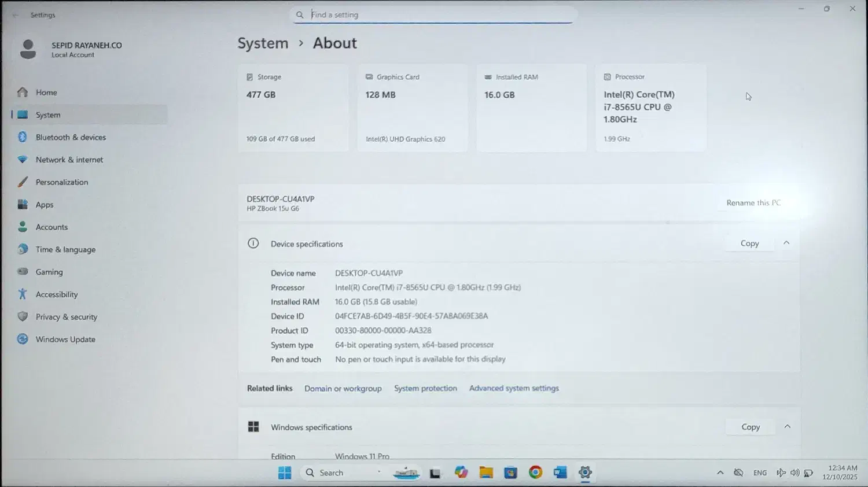
Task: Click the Find a setting search box
Action: tap(433, 14)
